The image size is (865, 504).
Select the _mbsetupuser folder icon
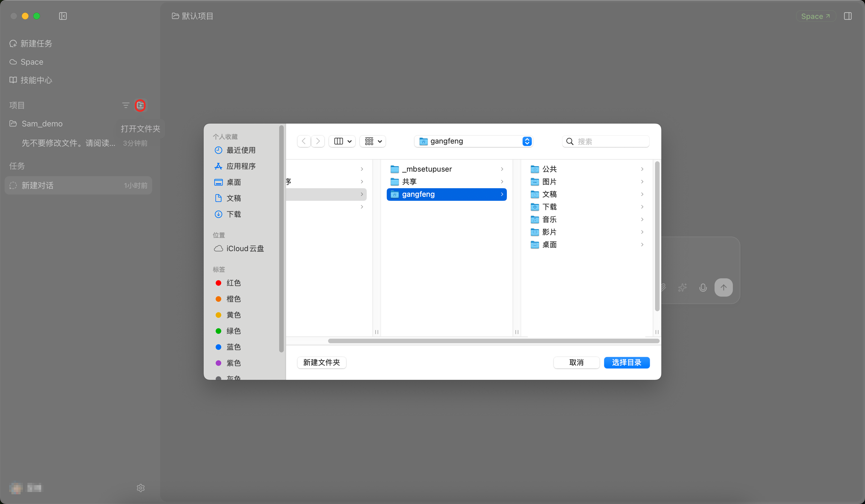pyautogui.click(x=394, y=169)
